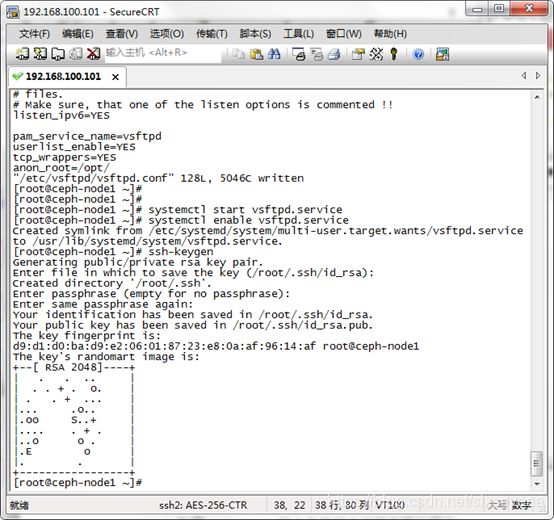Click the terminal scrollbar down arrow
The image size is (554, 520).
537,484
